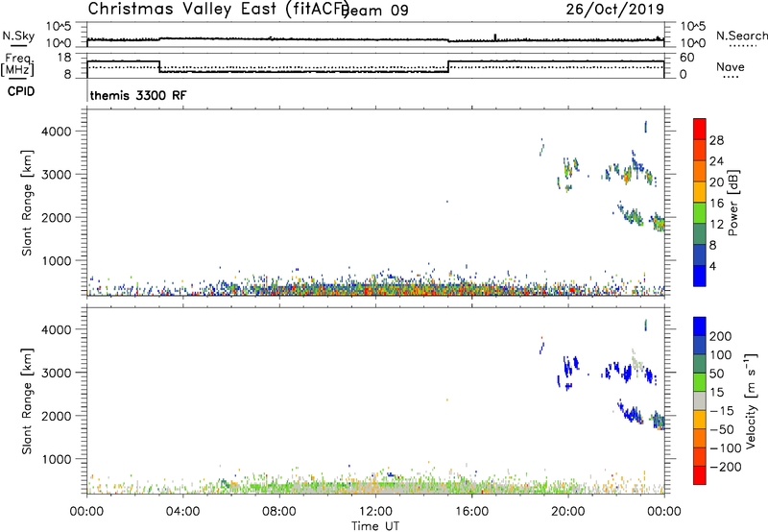768x532 pixels.
Task: Click the -50 label on Velocity colorbar
Action: coord(722,429)
